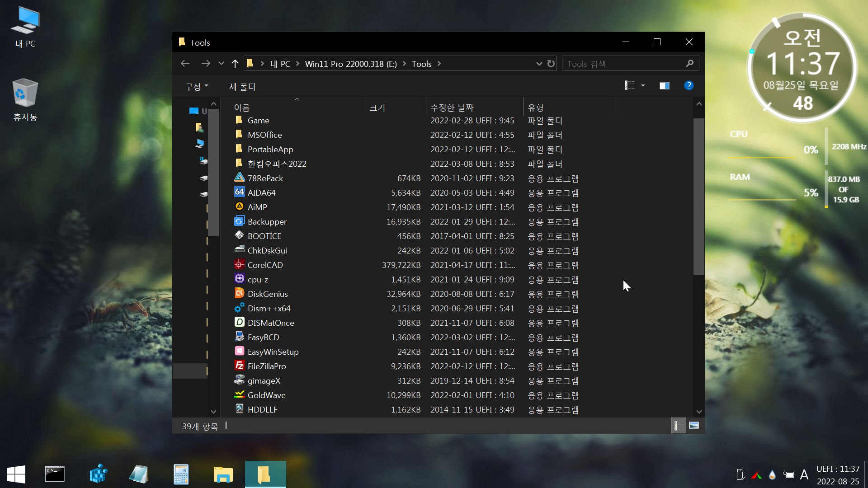Click the file list vertical scrollbar thumb
Viewport: 868px width, 488px height.
(x=699, y=196)
